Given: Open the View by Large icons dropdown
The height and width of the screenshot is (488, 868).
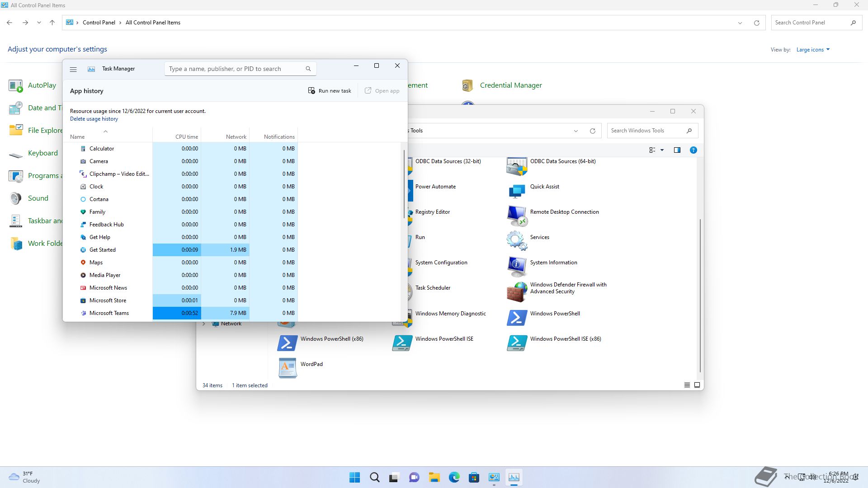Looking at the screenshot, I should (813, 50).
